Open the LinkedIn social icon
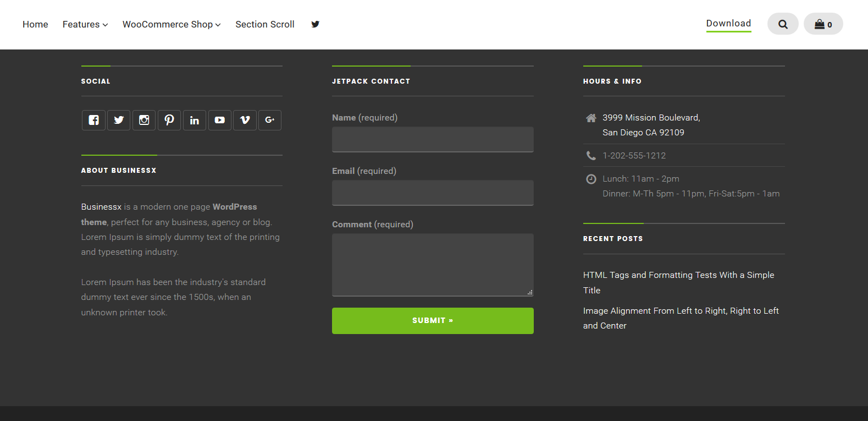The width and height of the screenshot is (868, 421). [195, 120]
